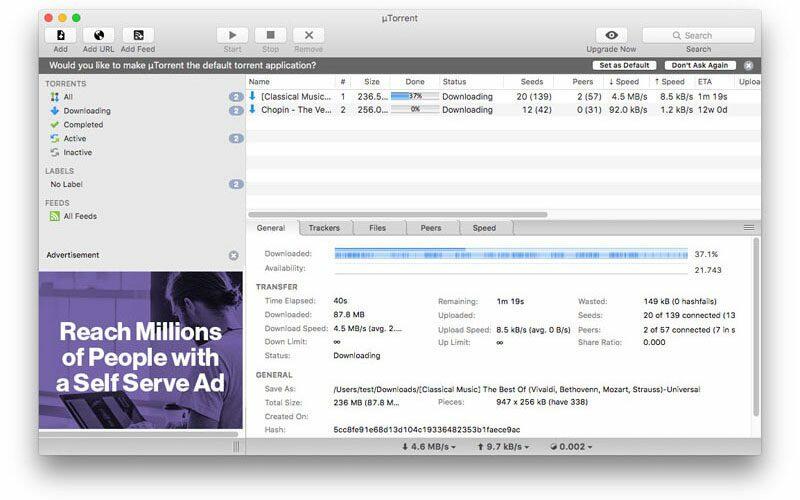This screenshot has width=800, height=500.
Task: Click the Upgrade Now eye icon
Action: point(611,35)
